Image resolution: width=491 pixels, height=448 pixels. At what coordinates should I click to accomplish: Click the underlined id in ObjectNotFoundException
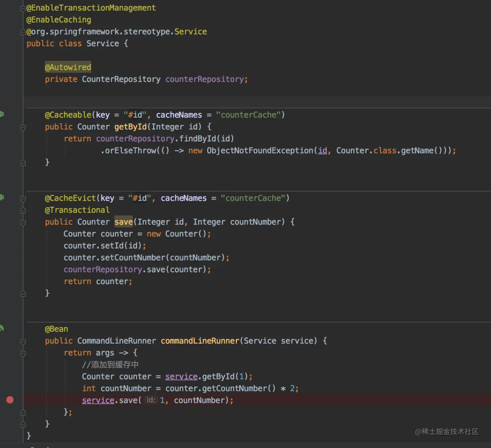coord(323,150)
